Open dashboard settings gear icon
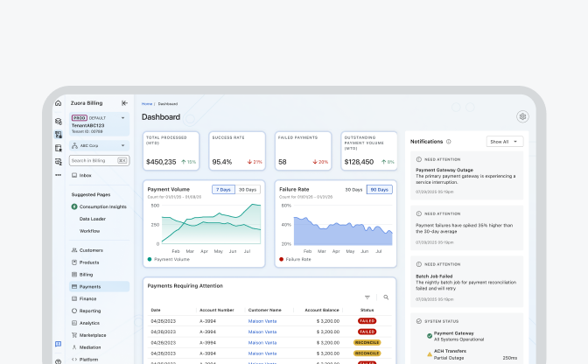The height and width of the screenshot is (364, 588). [x=522, y=116]
